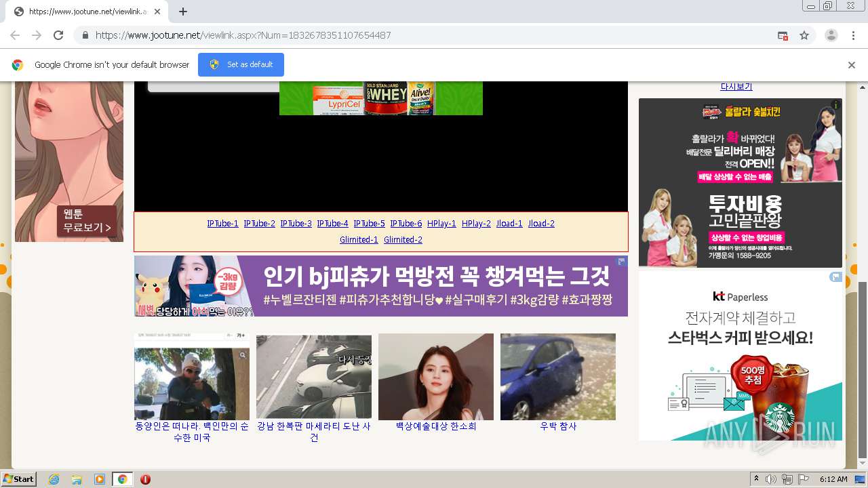Image resolution: width=868 pixels, height=488 pixels.
Task: Open IPTube-4 video link
Action: 332,224
